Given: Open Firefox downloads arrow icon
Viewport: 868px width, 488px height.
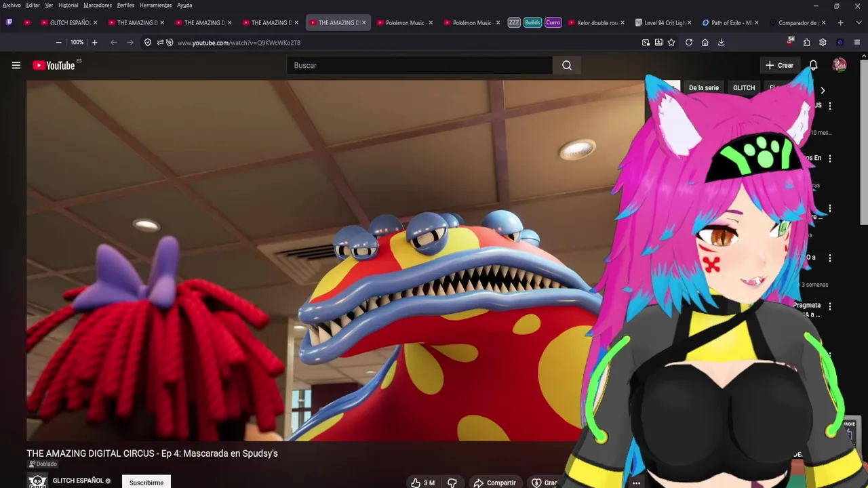Looking at the screenshot, I should tap(721, 42).
